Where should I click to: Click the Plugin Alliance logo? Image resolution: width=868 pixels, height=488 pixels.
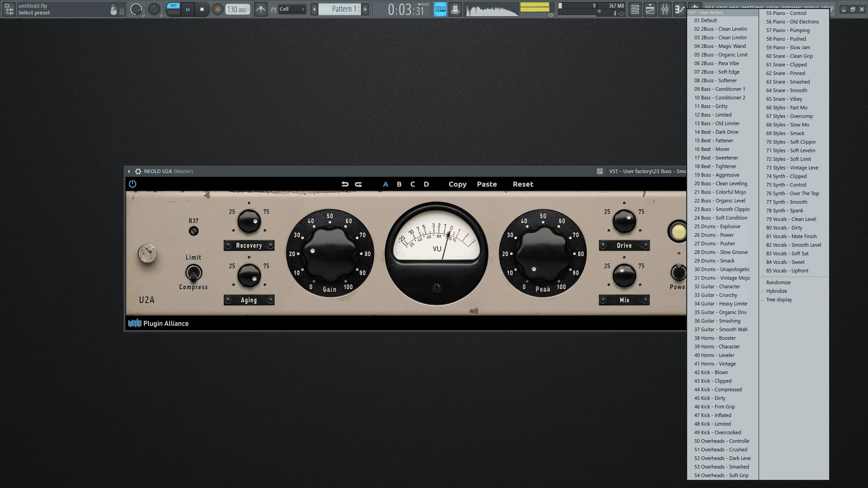point(158,323)
